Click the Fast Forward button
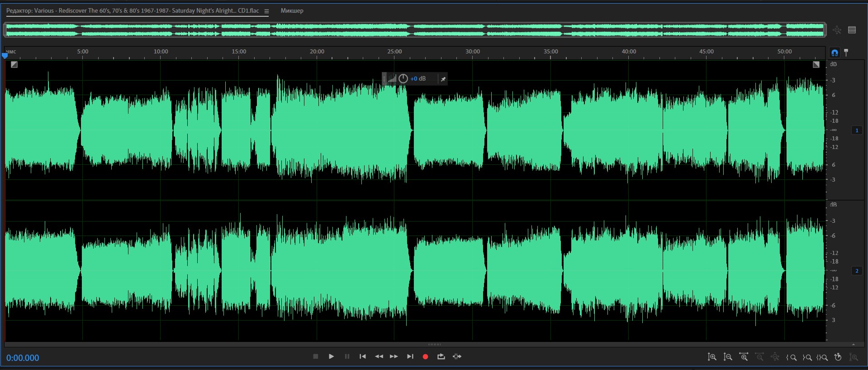868x370 pixels. [394, 356]
